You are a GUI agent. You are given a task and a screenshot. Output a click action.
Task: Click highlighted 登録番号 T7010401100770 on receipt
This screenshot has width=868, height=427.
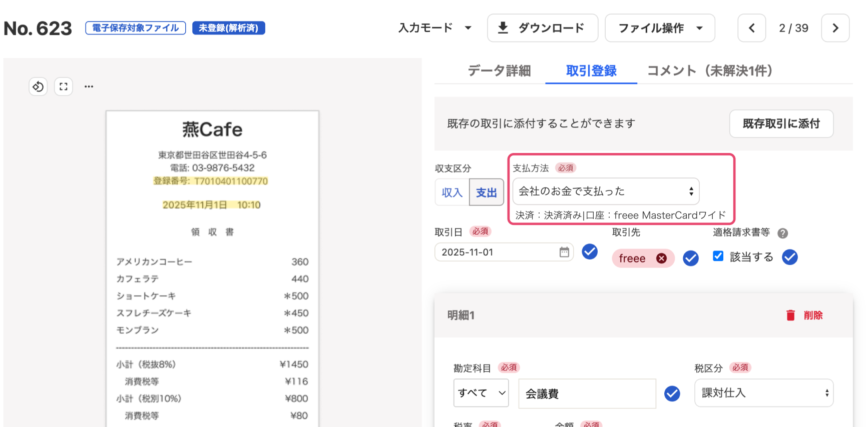click(x=210, y=181)
